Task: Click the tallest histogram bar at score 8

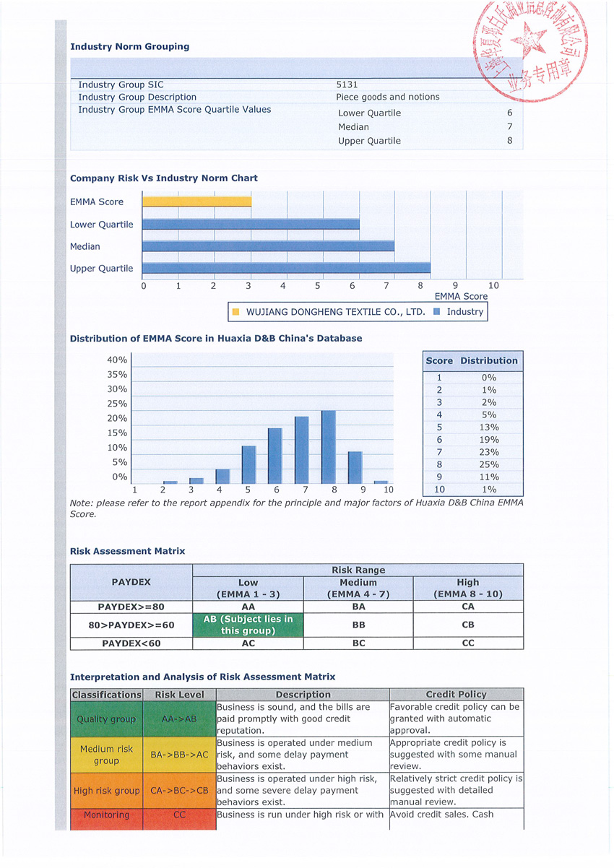Action: [329, 447]
